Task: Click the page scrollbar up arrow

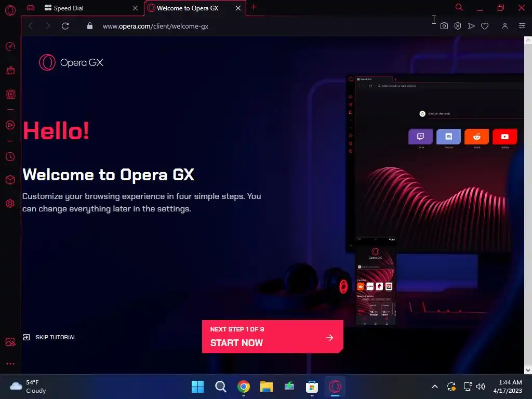Action: pyautogui.click(x=528, y=41)
